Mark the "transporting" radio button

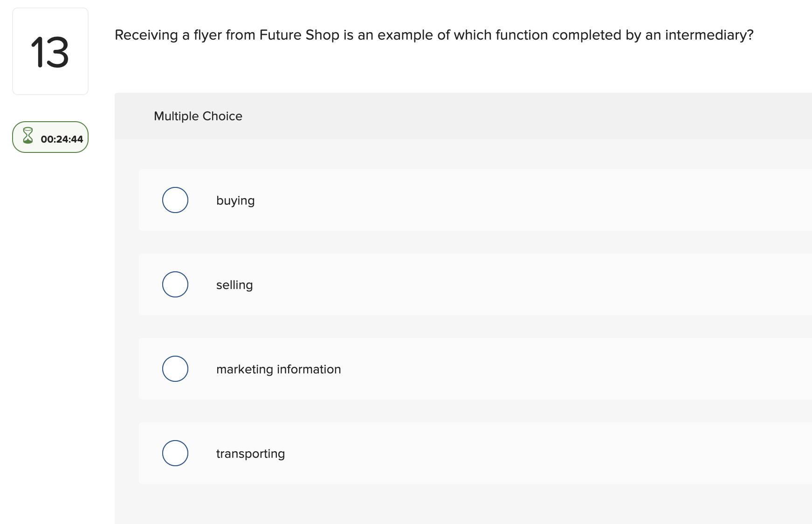point(175,453)
